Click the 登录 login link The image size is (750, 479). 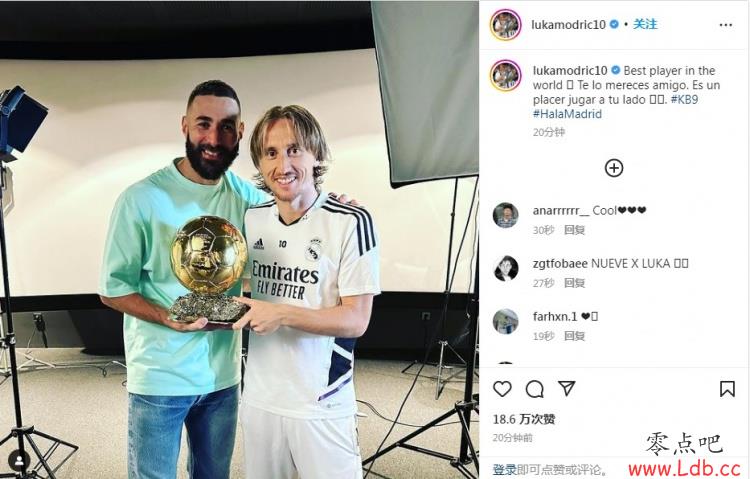(x=504, y=470)
